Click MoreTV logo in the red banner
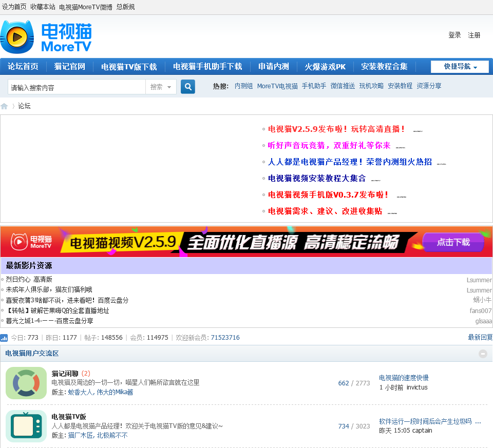Image resolution: width=493 pixels, height=448 pixels. 31,242
